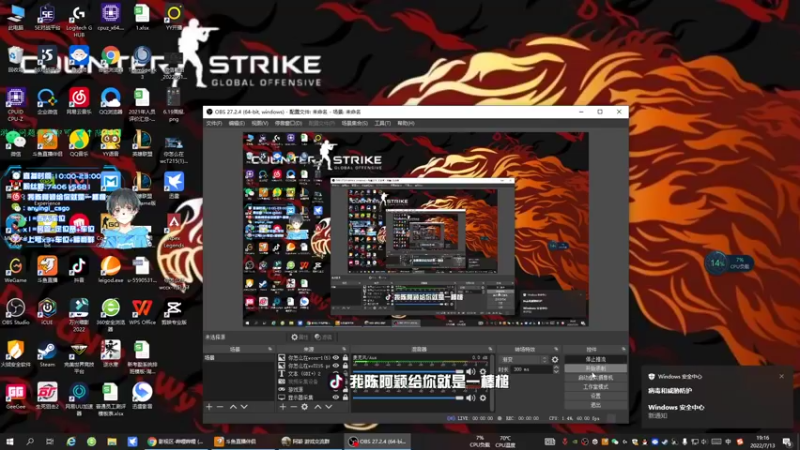Add a new source with the plus icon

[x=283, y=407]
